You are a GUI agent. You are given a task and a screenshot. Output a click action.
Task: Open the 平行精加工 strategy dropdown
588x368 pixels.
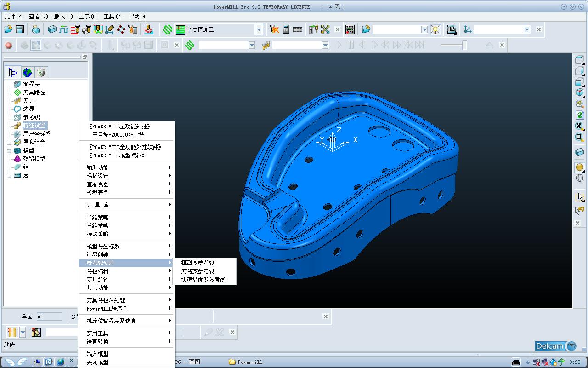[259, 29]
